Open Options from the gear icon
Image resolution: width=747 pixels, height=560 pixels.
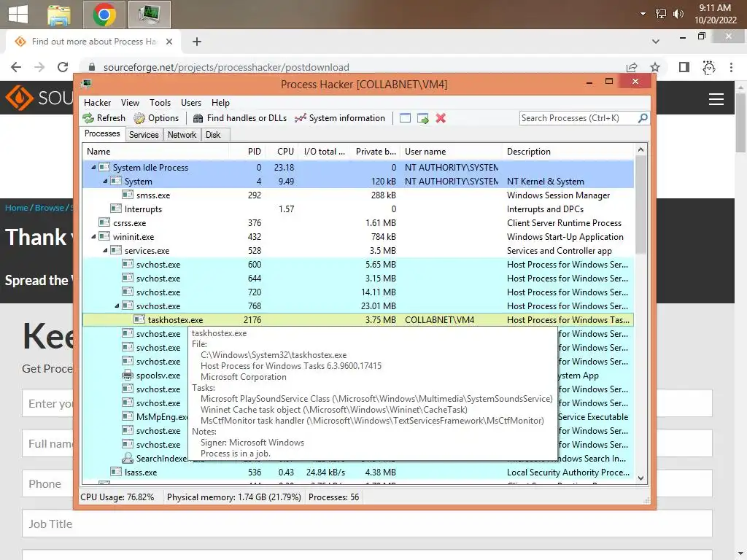(139, 118)
